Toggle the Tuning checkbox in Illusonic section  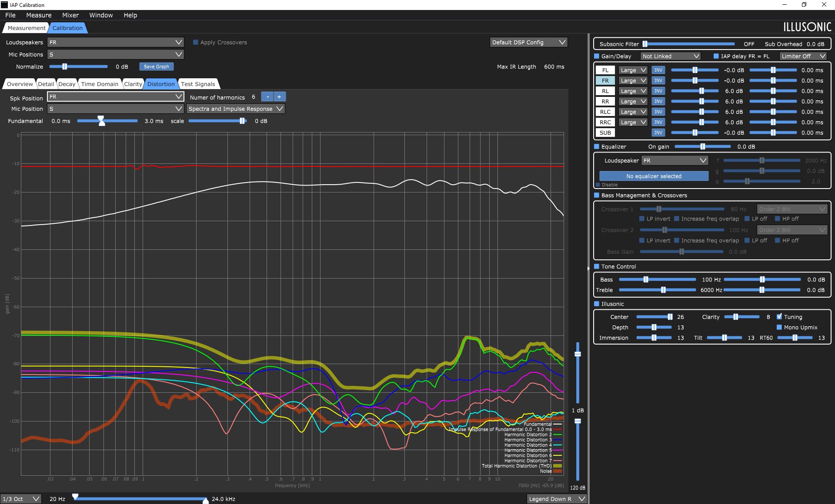779,317
